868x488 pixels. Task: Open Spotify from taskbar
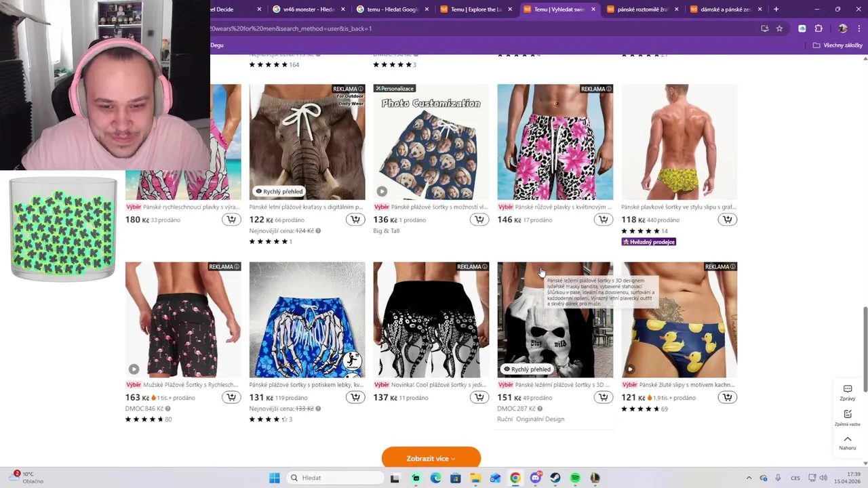(x=575, y=478)
